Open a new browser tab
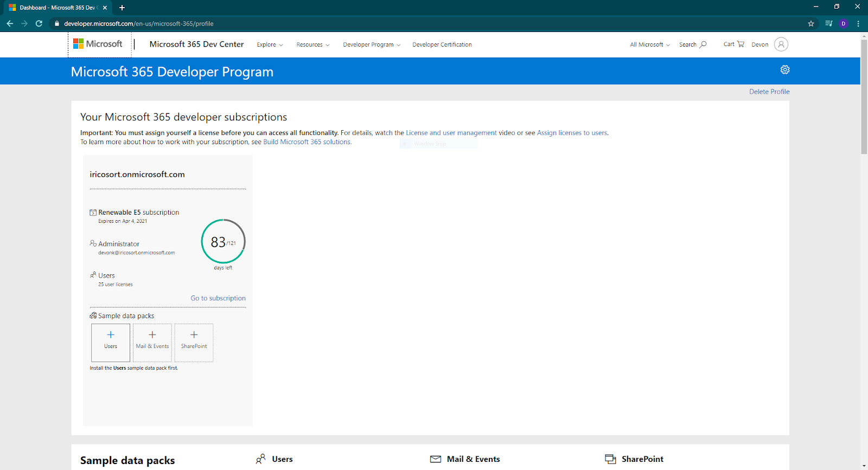Screen dimensions: 868x470 click(122, 8)
